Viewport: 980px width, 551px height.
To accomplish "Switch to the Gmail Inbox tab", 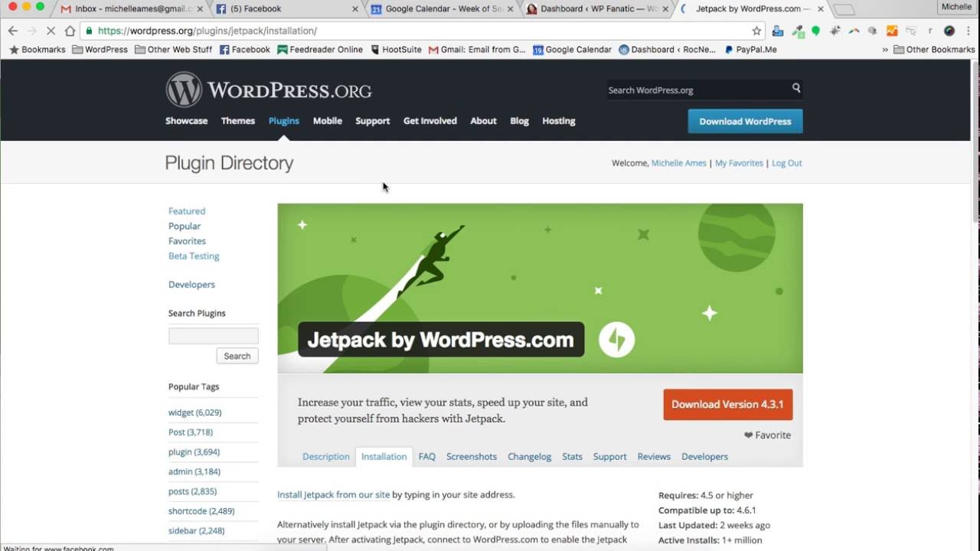I will tap(131, 9).
